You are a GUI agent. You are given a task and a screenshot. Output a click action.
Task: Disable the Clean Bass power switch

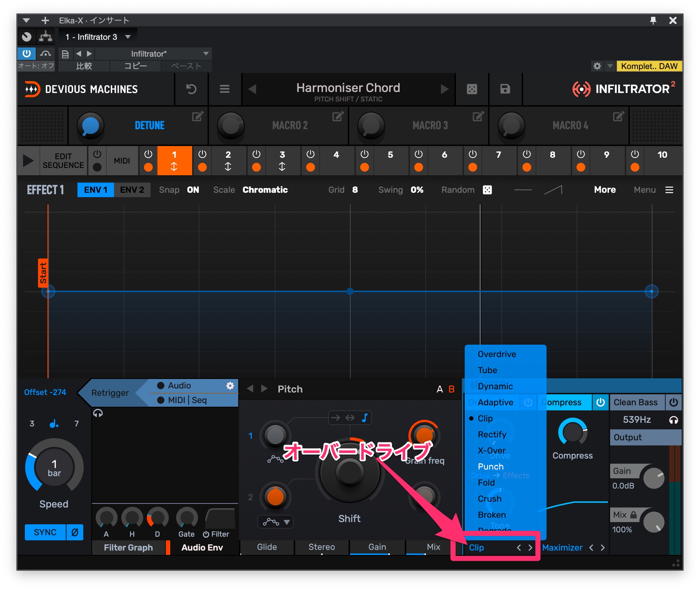coord(673,402)
